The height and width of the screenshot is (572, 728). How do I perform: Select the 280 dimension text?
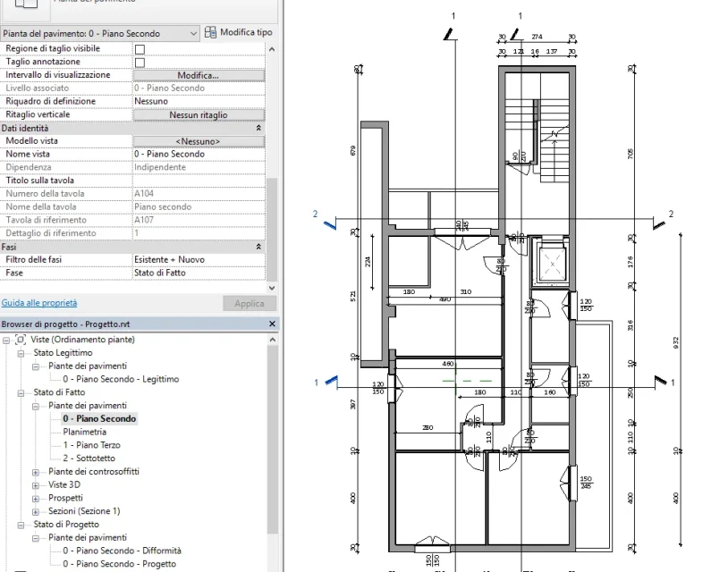pos(427,428)
